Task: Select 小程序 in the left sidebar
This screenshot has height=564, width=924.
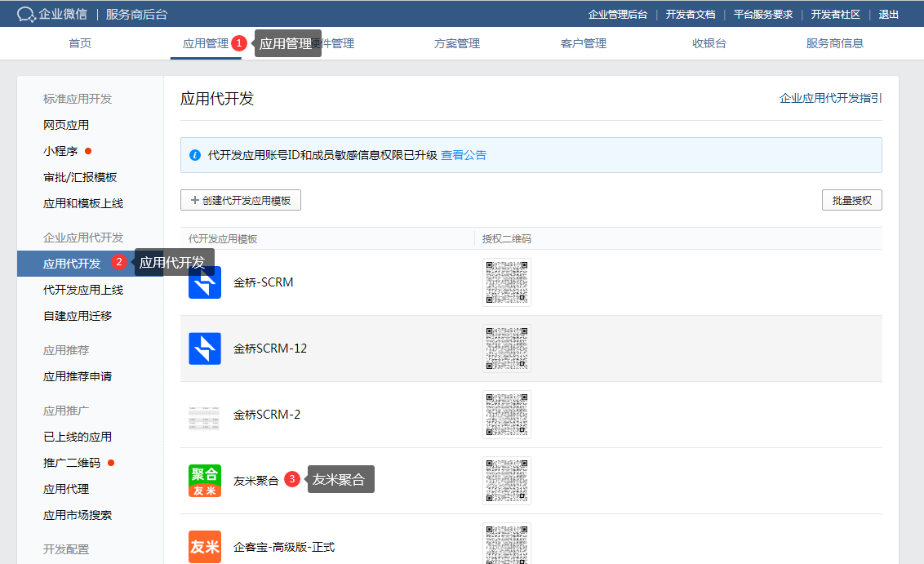Action: pos(60,151)
